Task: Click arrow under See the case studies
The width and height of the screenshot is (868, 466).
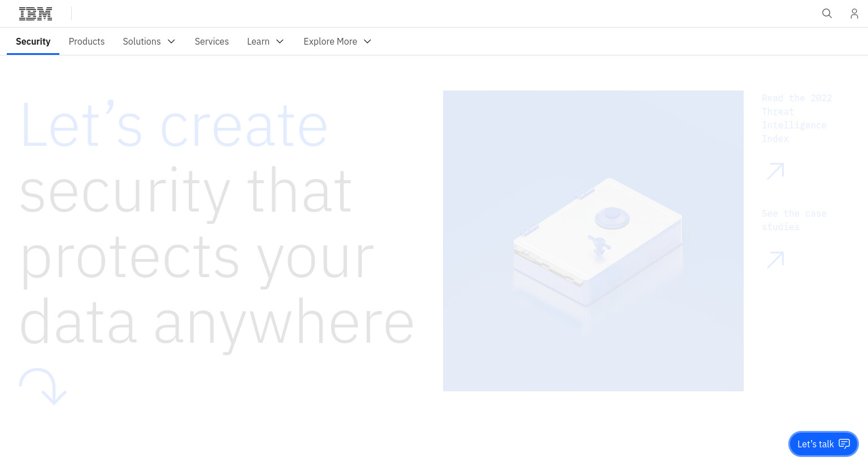Action: coord(775,260)
